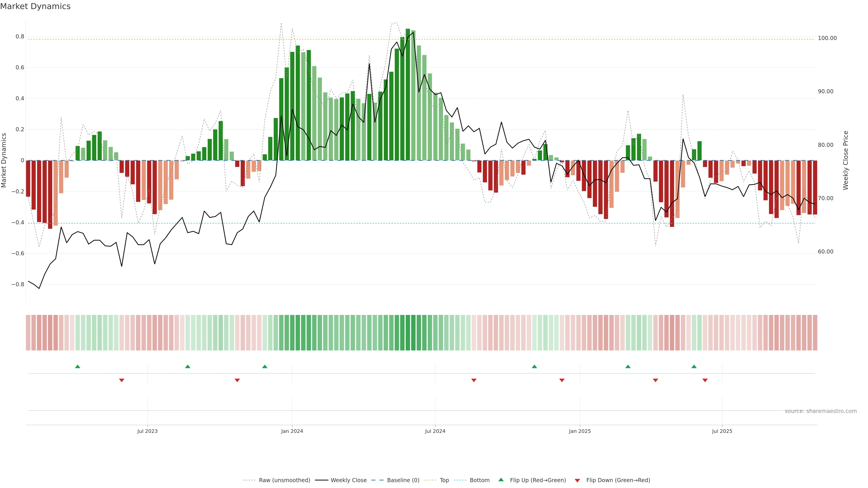Screen dimensions: 868x488
Task: Click the Weekly Close Price axis title
Action: 845,160
